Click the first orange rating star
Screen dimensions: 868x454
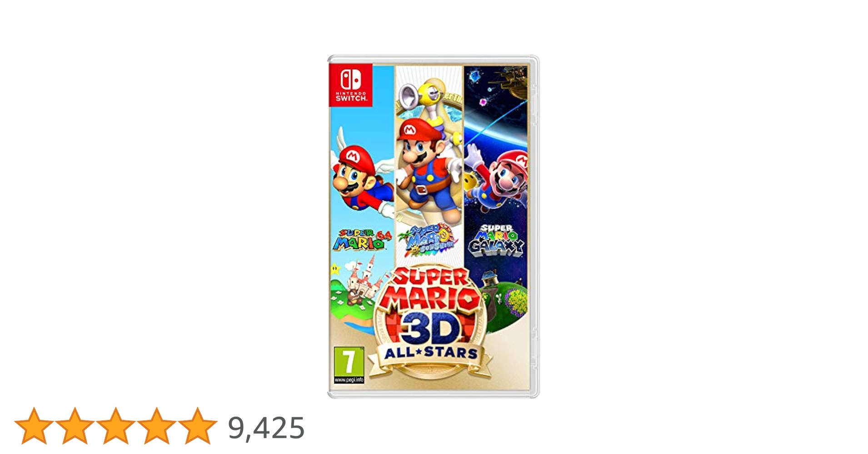point(34,426)
